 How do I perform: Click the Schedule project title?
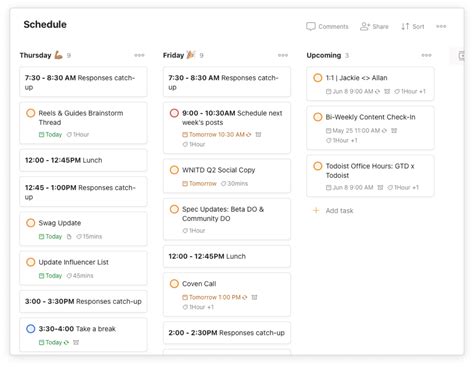pos(45,24)
